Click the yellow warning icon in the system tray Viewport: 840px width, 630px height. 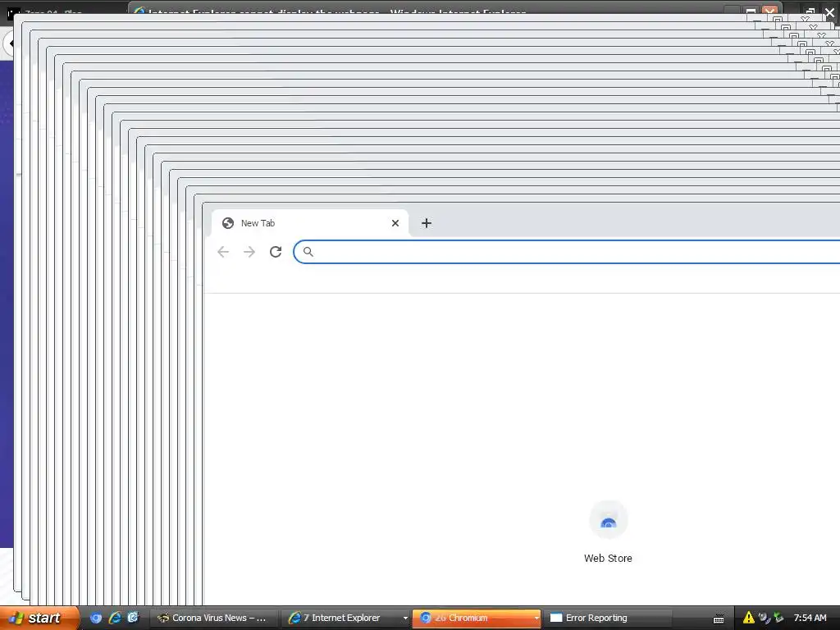748,618
